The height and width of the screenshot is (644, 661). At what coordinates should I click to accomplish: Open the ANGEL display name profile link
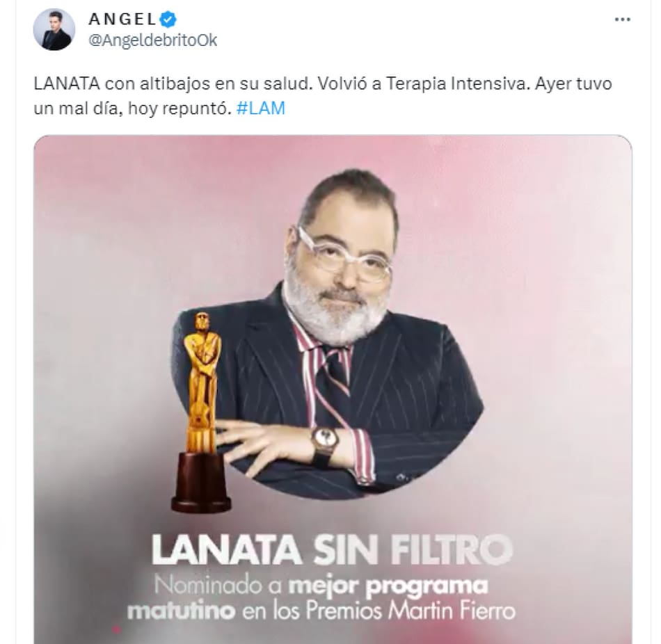[122, 19]
